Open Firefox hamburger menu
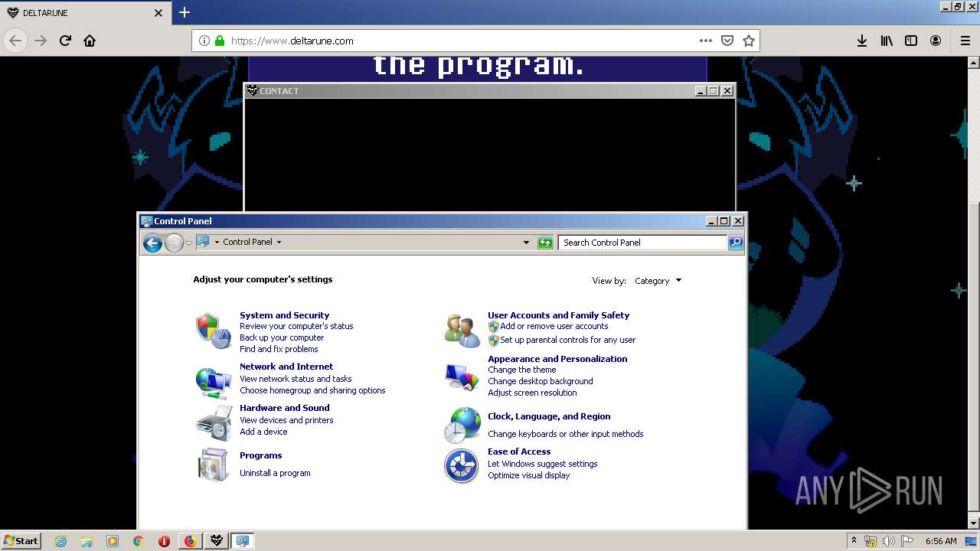 [965, 41]
